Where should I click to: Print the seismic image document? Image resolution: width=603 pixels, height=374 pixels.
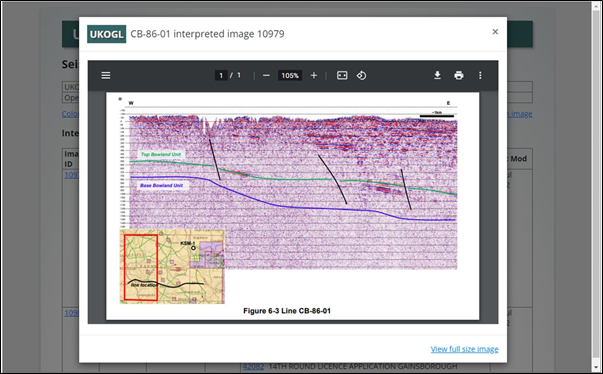pos(459,75)
